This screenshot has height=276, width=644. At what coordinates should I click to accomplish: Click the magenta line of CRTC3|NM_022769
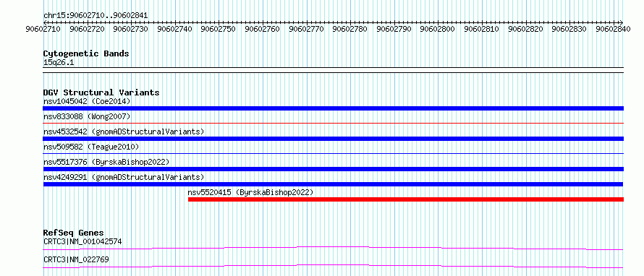click(x=334, y=266)
